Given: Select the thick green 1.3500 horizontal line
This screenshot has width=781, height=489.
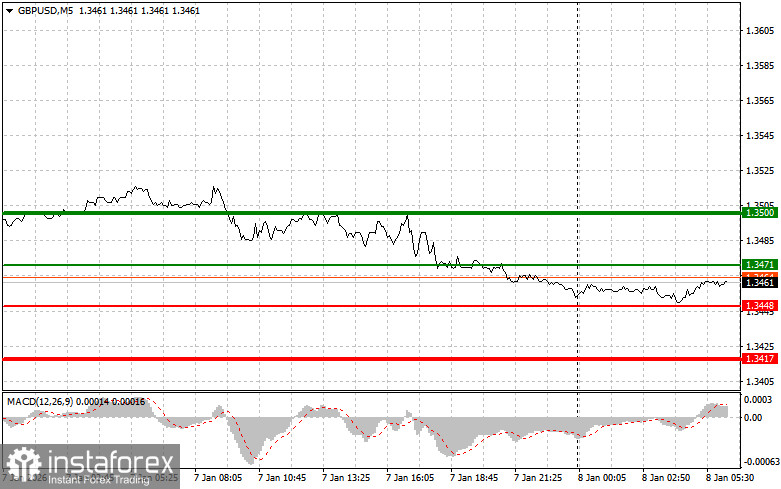Looking at the screenshot, I should point(372,213).
